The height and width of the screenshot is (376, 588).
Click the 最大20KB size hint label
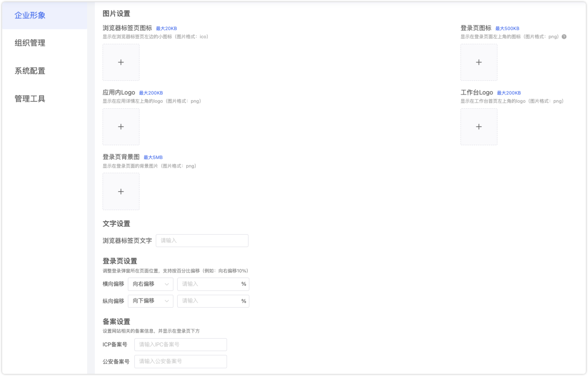pyautogui.click(x=166, y=28)
